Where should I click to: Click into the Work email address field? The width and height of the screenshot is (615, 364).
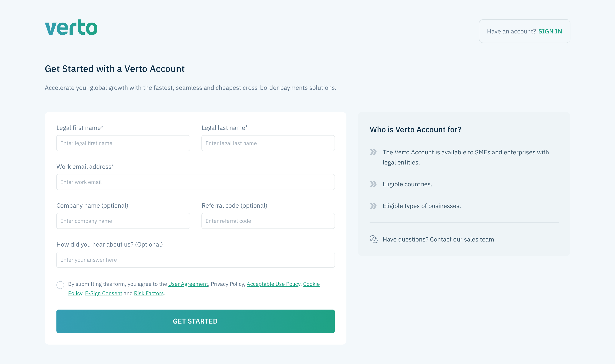[195, 182]
